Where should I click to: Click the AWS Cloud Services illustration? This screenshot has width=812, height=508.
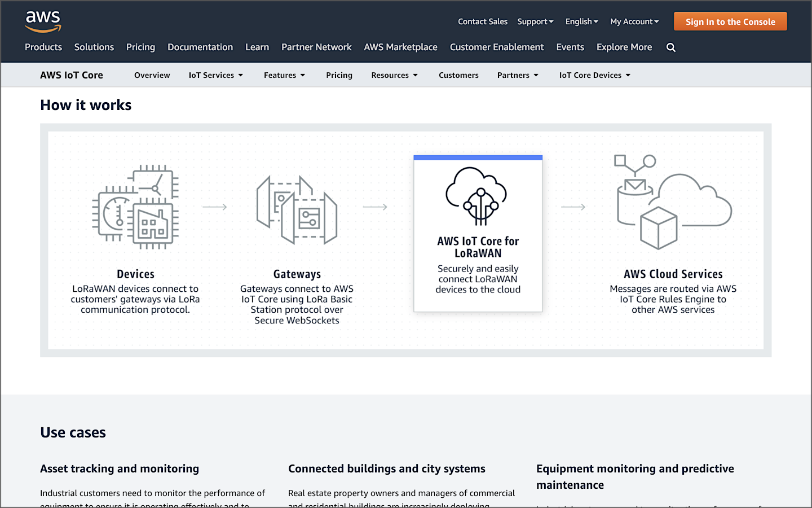[674, 202]
